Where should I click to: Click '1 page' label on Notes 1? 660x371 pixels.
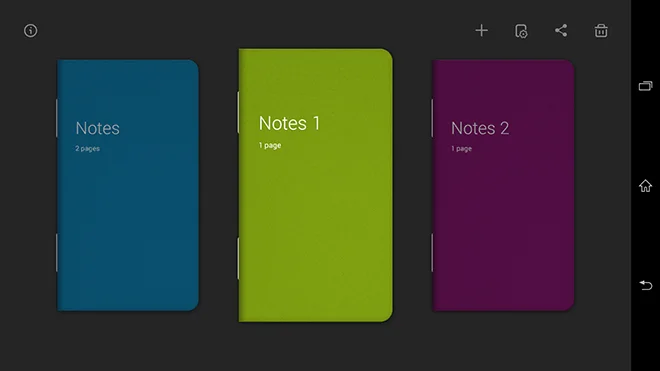point(270,145)
